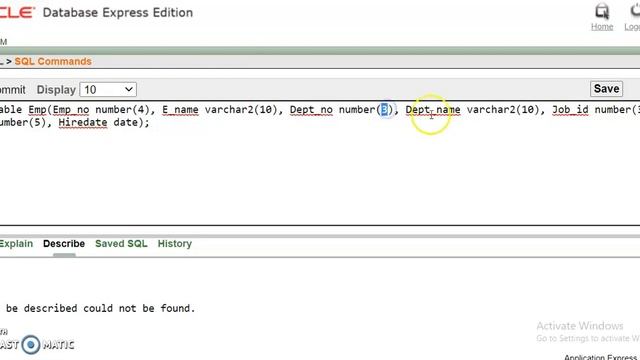The height and width of the screenshot is (360, 640).
Task: Click 'Dept_name' in the SQL editor
Action: (x=433, y=110)
